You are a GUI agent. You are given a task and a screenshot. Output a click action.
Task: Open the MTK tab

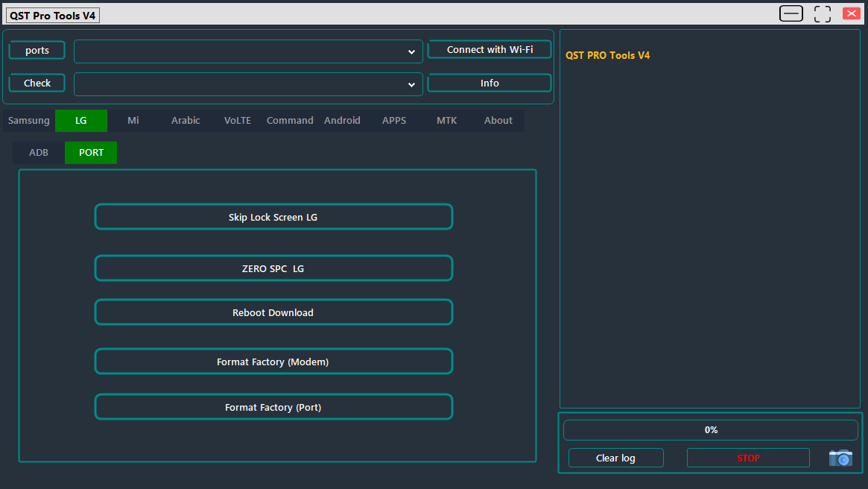point(446,120)
